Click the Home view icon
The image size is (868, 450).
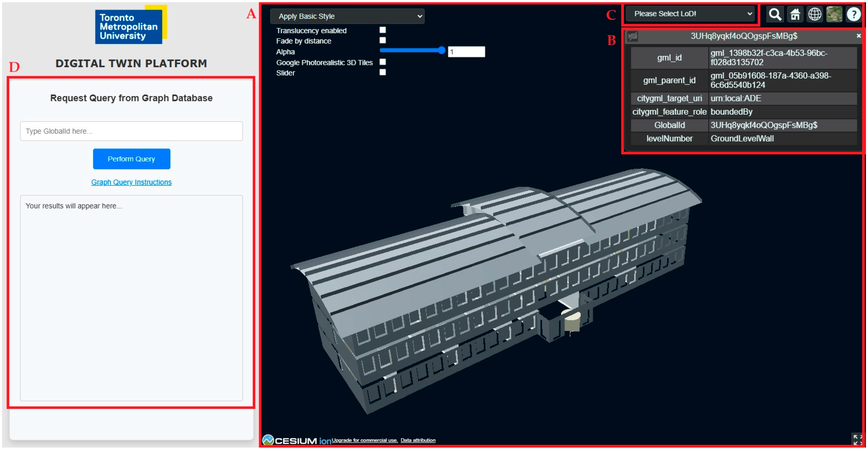[x=795, y=15]
